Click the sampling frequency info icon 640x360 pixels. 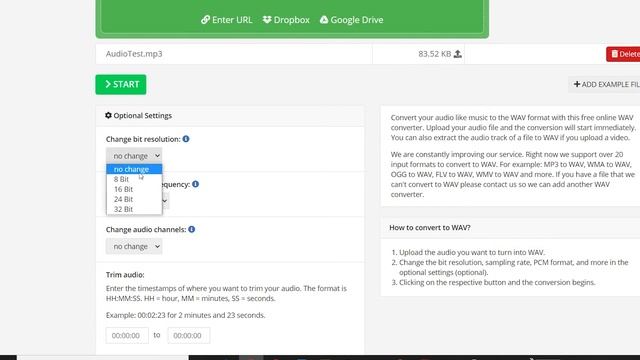click(196, 184)
